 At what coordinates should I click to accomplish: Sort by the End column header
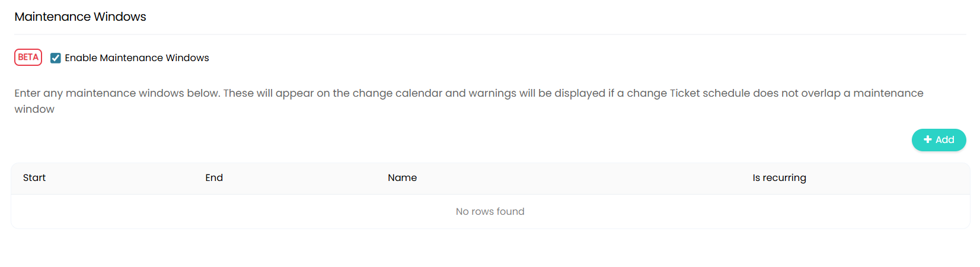click(214, 177)
